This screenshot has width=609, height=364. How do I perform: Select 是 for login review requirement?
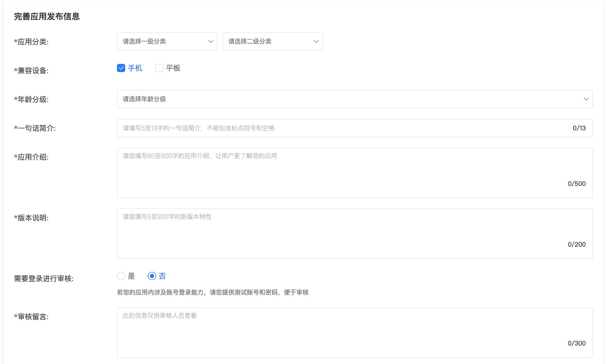pos(121,276)
